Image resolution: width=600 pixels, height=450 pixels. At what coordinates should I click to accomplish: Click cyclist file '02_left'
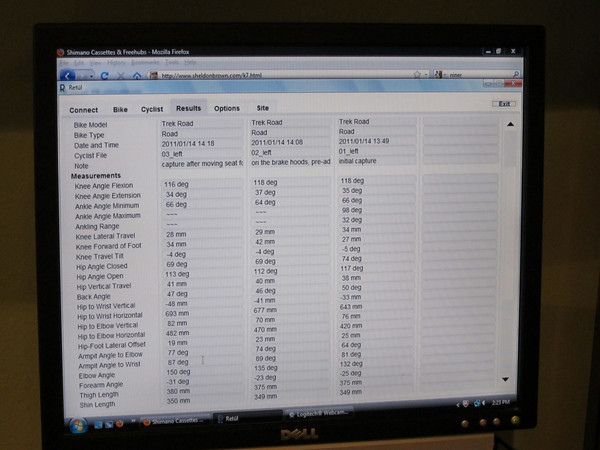[261, 152]
